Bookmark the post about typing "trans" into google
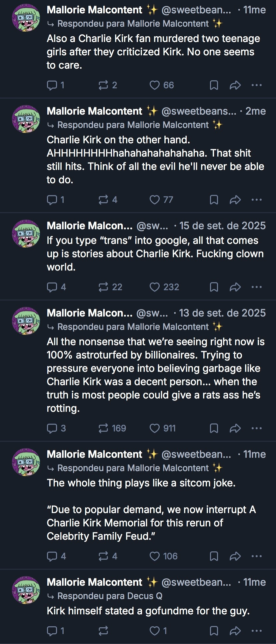The image size is (276, 644). tap(214, 287)
